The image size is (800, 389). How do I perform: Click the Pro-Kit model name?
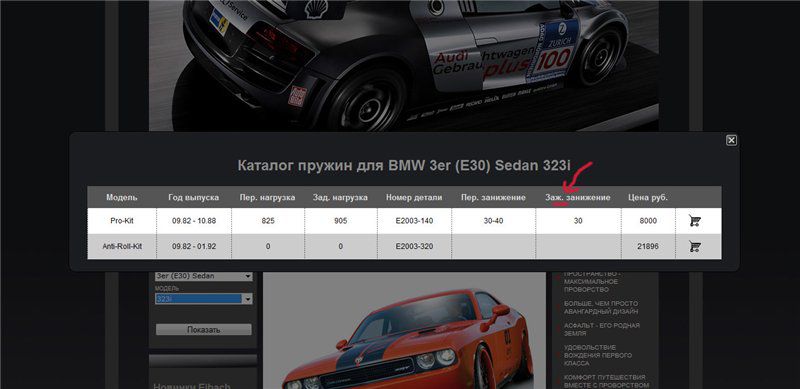point(122,221)
